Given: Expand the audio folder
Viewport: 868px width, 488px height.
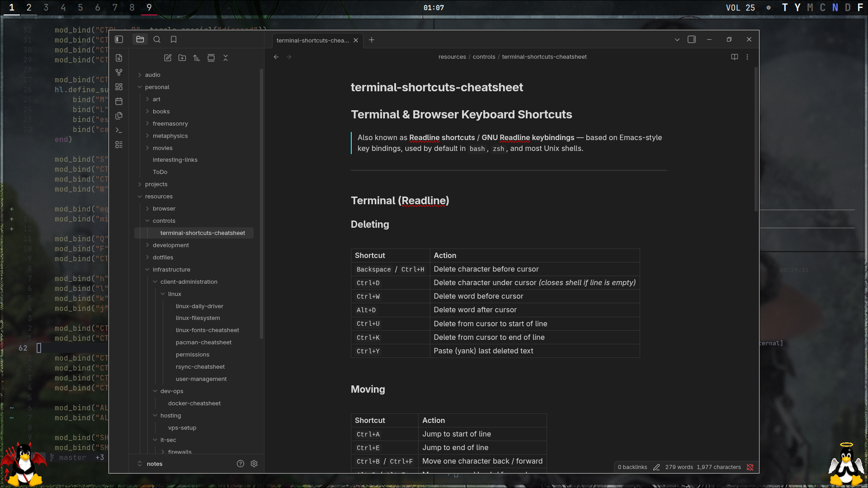Looking at the screenshot, I should (152, 75).
